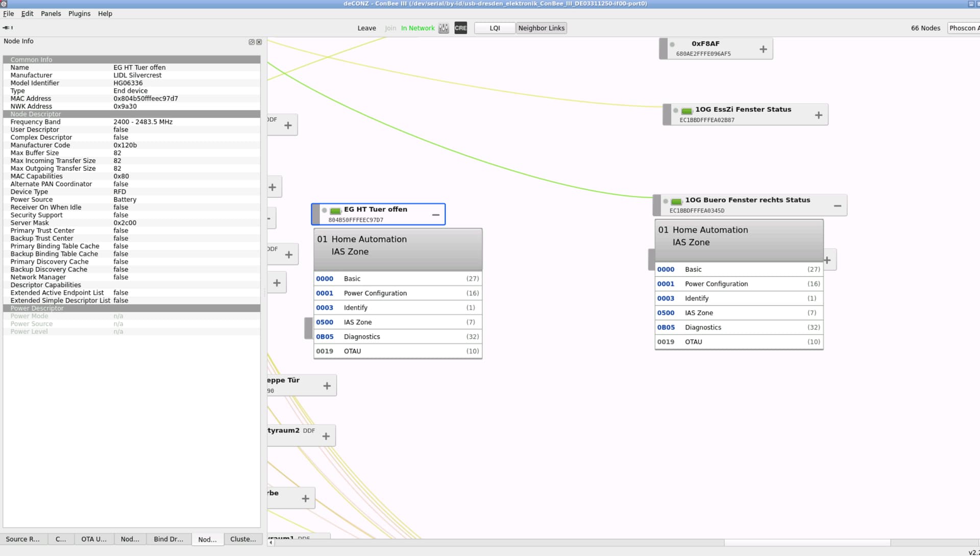
Task: Click NWK Address value 0x9a30
Action: tap(125, 107)
